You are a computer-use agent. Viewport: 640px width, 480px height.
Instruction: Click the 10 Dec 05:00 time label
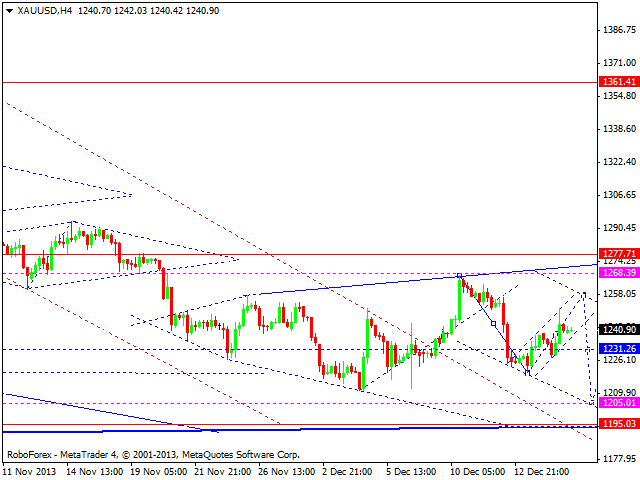[x=478, y=472]
